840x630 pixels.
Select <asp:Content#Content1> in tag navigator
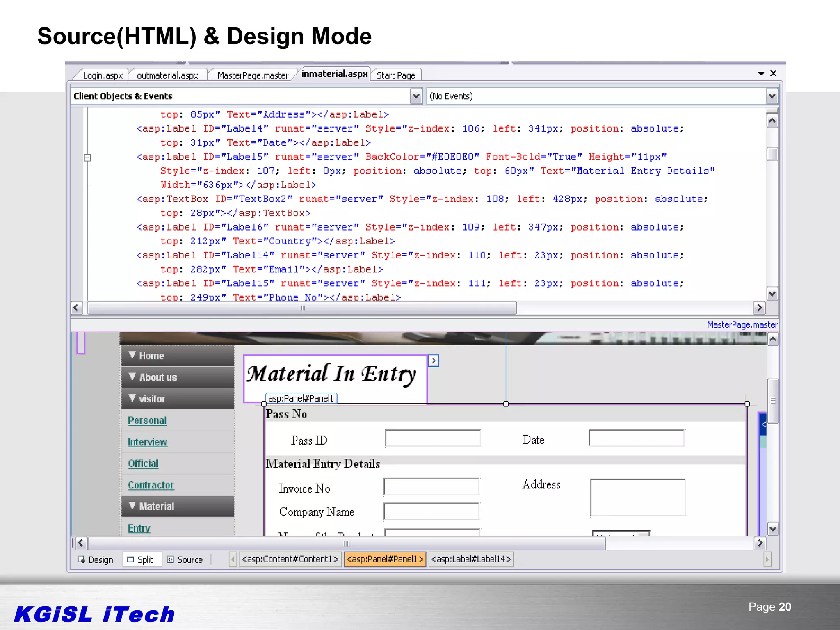pos(290,559)
